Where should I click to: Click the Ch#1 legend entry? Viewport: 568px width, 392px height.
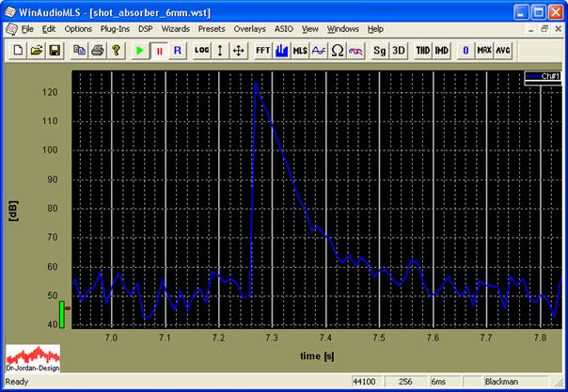pyautogui.click(x=543, y=76)
